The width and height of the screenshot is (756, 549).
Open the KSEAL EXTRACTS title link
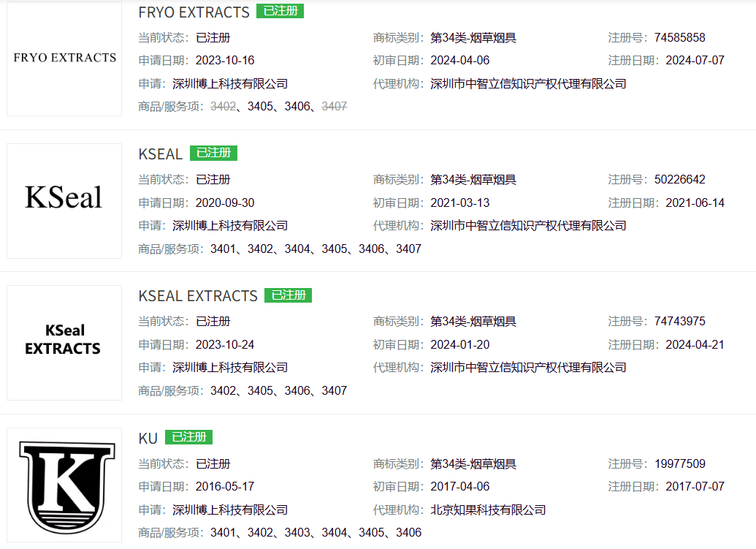(198, 296)
